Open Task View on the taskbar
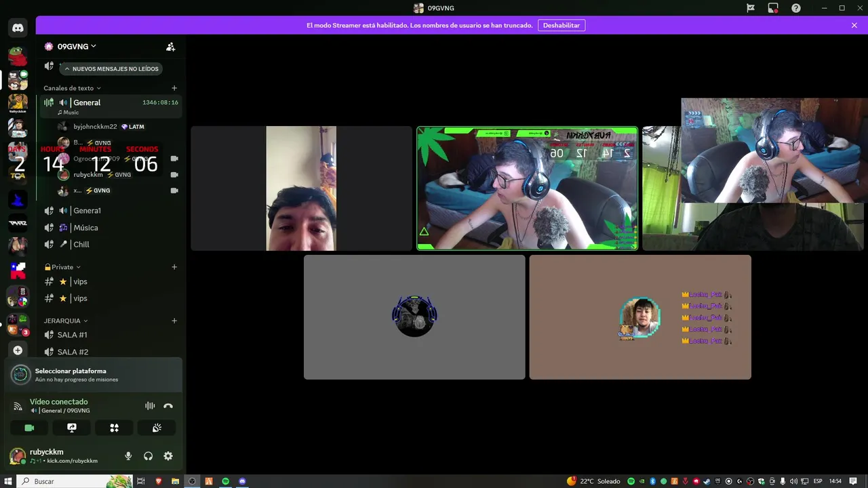The image size is (868, 488). click(141, 481)
